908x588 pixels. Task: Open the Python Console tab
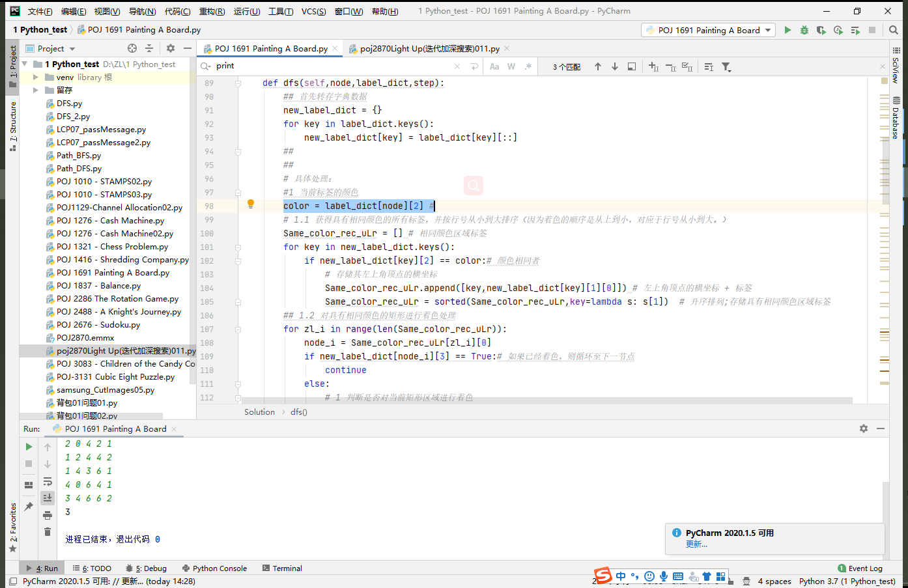(214, 568)
